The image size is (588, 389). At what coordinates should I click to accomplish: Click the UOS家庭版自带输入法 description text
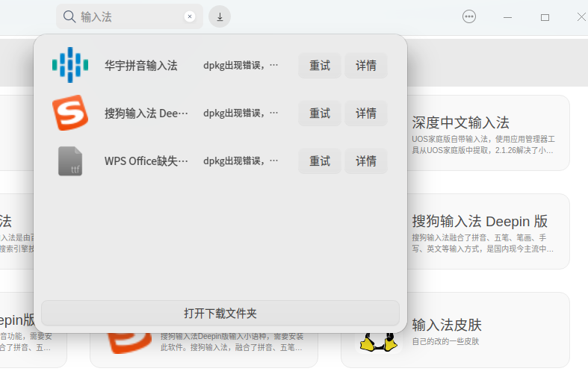click(x=483, y=145)
